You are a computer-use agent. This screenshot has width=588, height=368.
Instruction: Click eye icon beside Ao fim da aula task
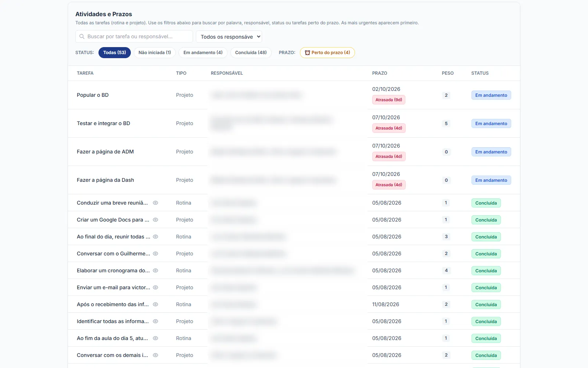[x=155, y=338]
